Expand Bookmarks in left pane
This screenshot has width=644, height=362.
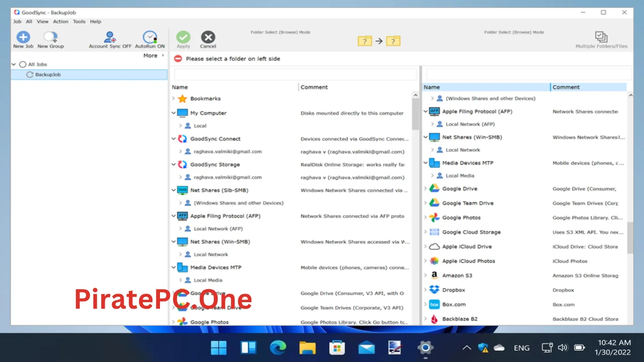[x=174, y=99]
